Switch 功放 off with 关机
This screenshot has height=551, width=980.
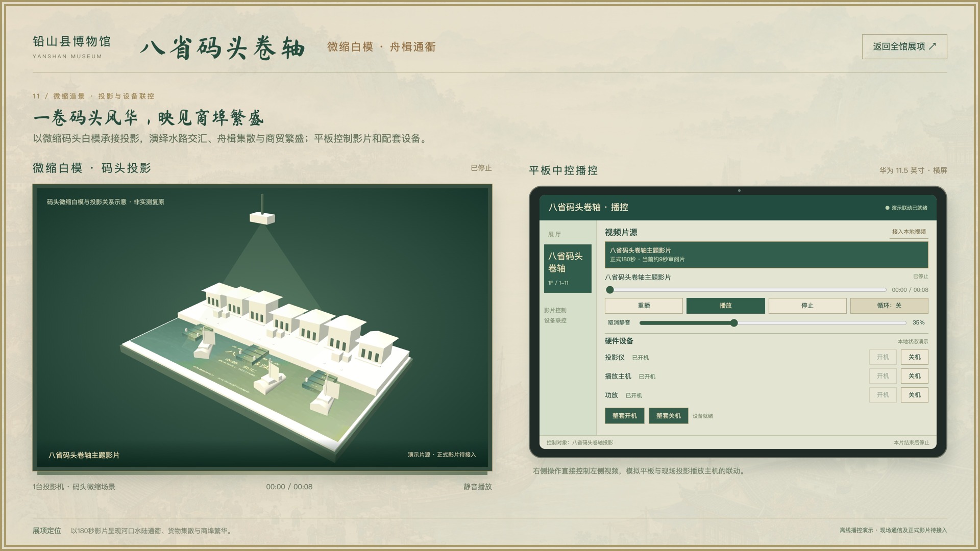pyautogui.click(x=914, y=395)
